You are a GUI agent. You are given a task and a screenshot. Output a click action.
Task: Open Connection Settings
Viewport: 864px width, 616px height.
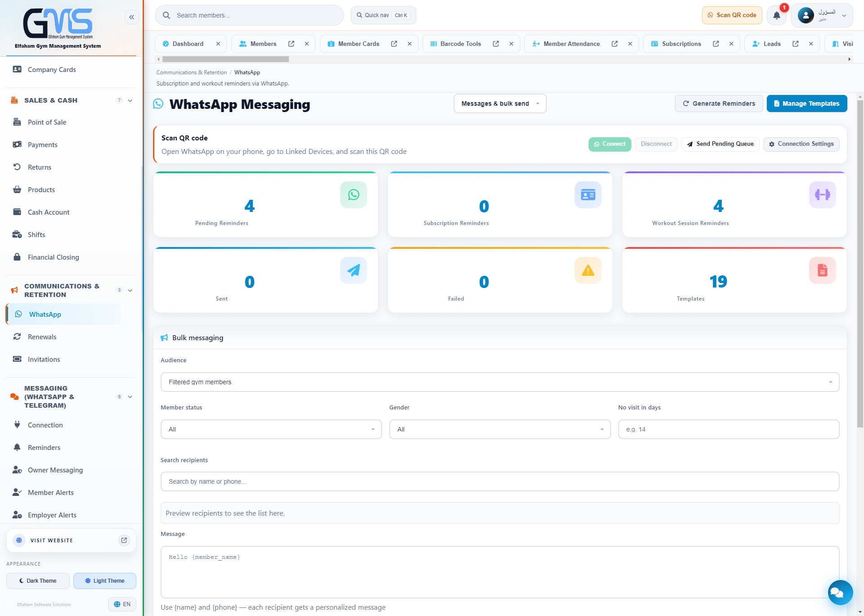[801, 144]
